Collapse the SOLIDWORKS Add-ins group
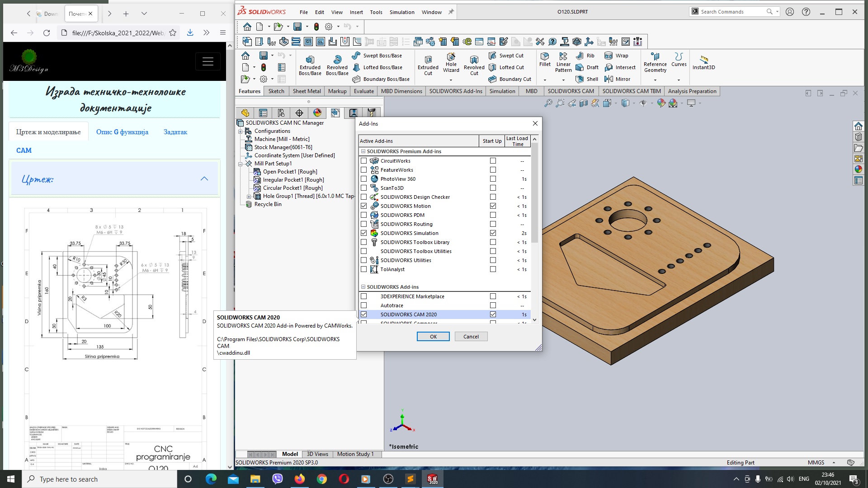Screen dimensions: 868x488 [363, 287]
